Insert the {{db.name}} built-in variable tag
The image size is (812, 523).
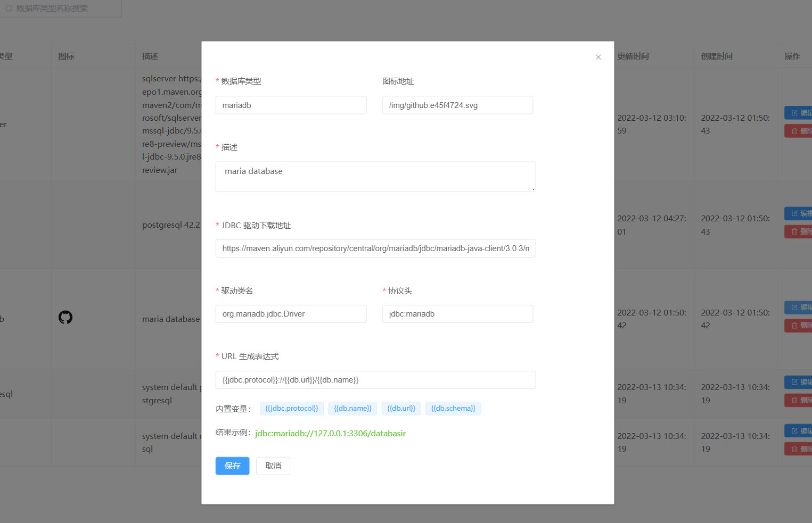(352, 408)
